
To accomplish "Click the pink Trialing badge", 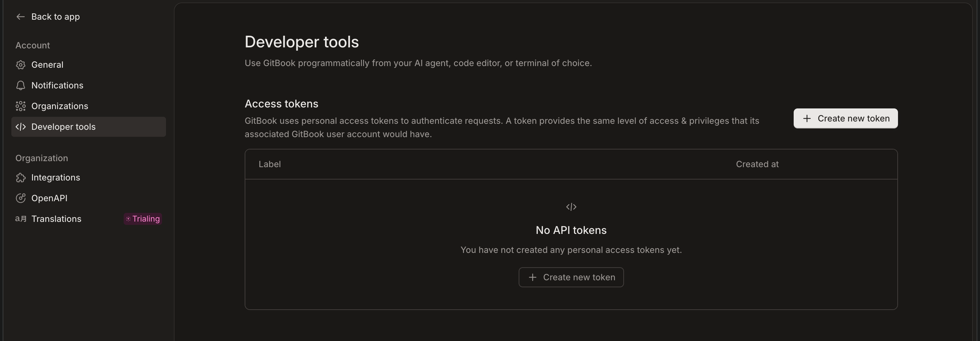I will (143, 219).
